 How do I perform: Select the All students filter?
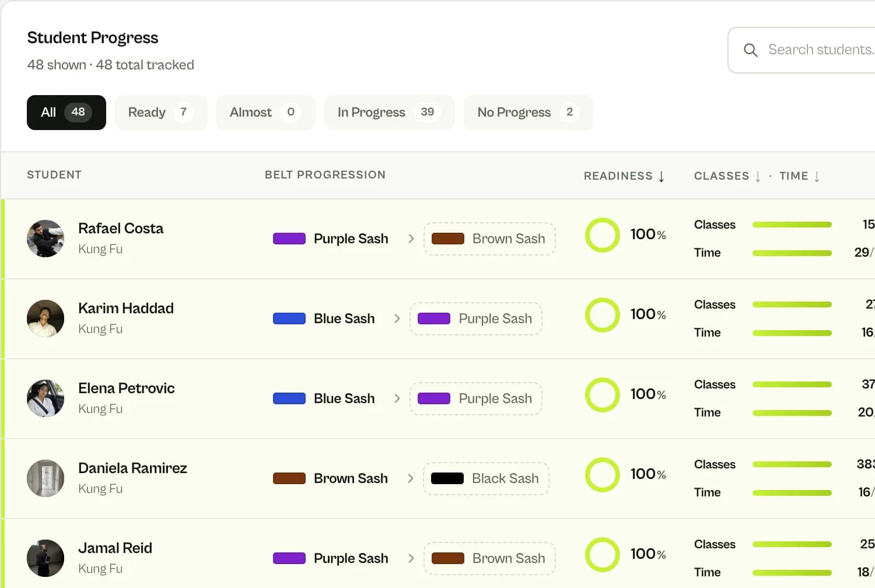(66, 113)
